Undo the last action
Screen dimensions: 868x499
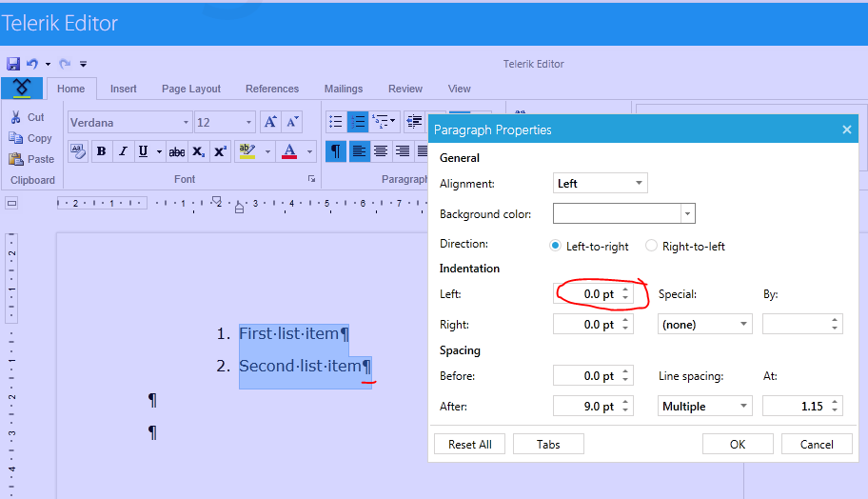pyautogui.click(x=32, y=64)
